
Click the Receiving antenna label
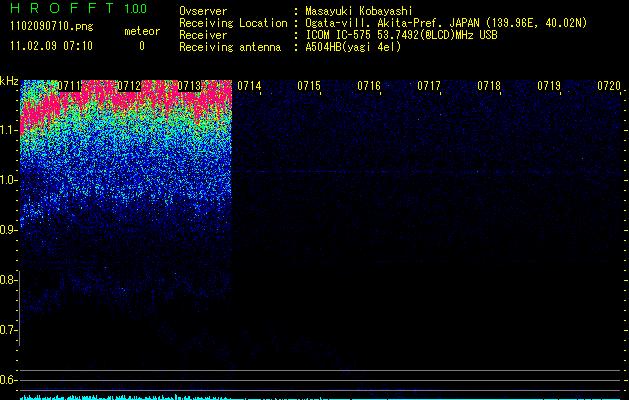click(230, 47)
